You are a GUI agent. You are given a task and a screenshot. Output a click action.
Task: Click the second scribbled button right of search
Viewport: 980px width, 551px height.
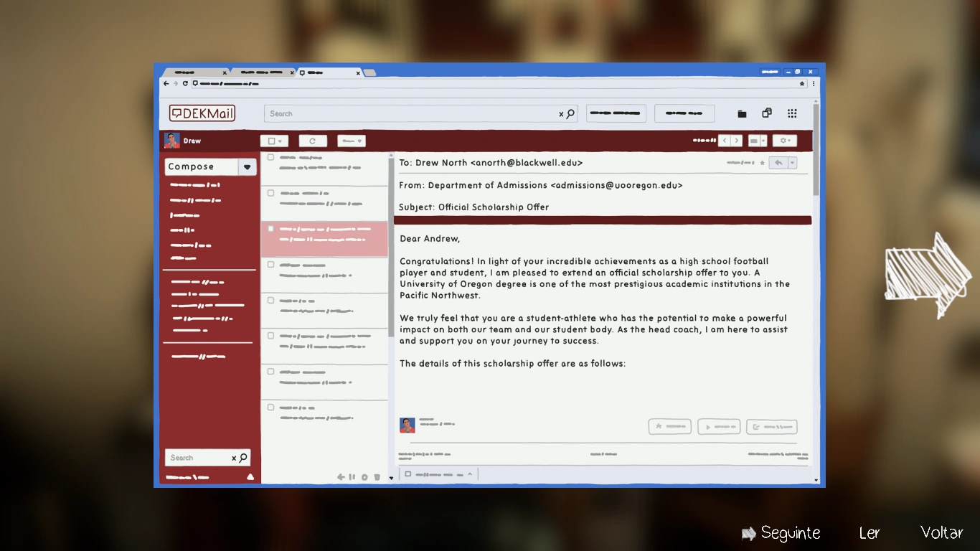tap(684, 113)
